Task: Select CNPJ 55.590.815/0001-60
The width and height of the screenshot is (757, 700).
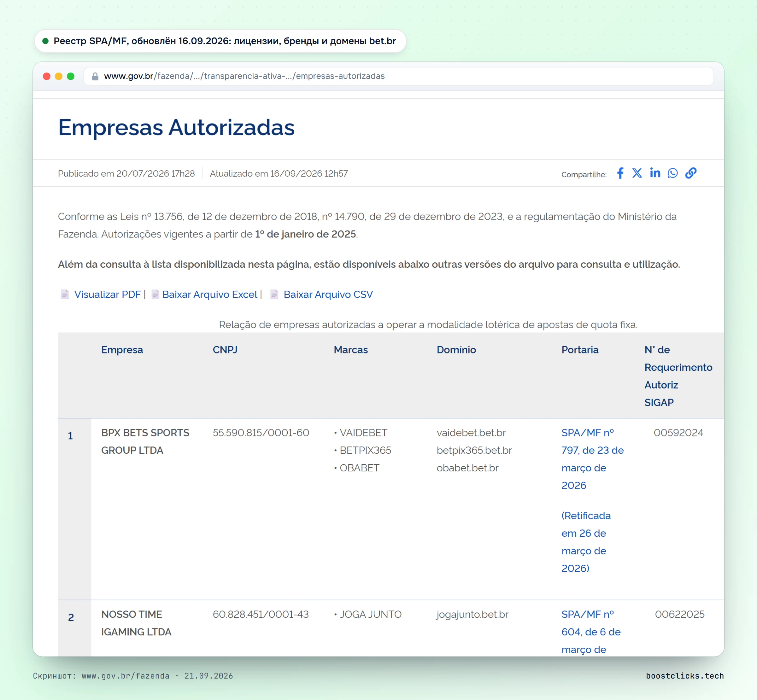Action: pos(261,433)
